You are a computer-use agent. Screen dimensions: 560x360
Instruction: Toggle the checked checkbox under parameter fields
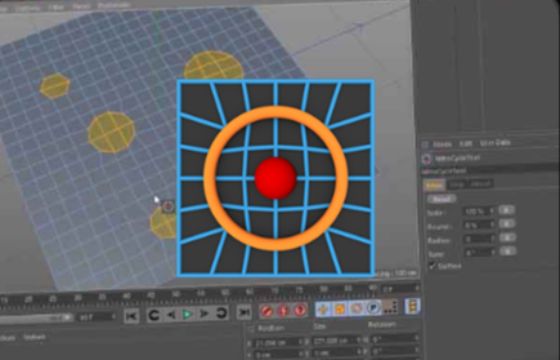click(x=432, y=266)
